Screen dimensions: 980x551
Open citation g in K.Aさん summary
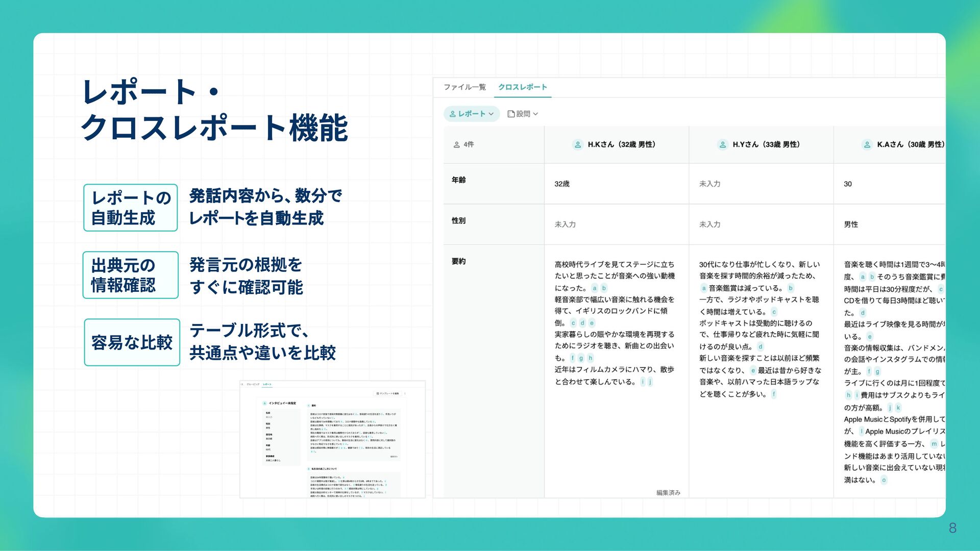(x=877, y=371)
